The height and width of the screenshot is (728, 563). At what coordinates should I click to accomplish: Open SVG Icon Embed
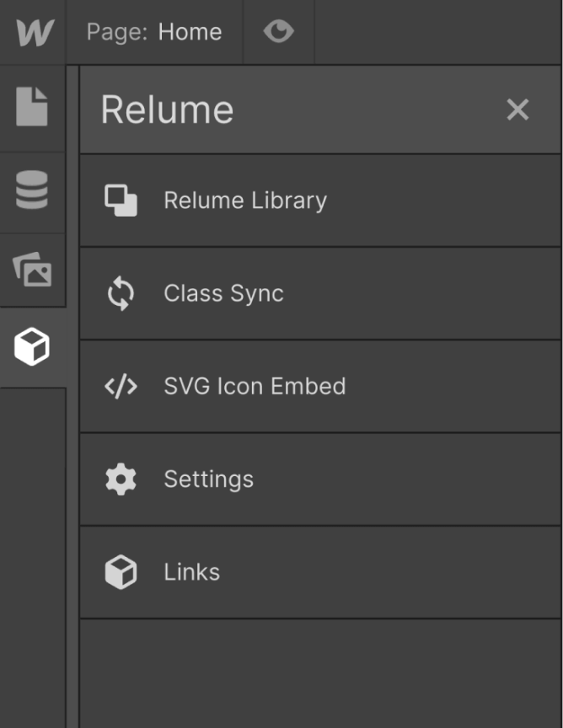[253, 386]
